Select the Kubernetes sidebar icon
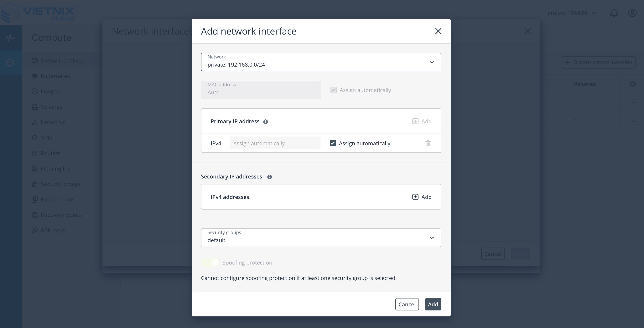This screenshot has width=644, height=328. [35, 76]
